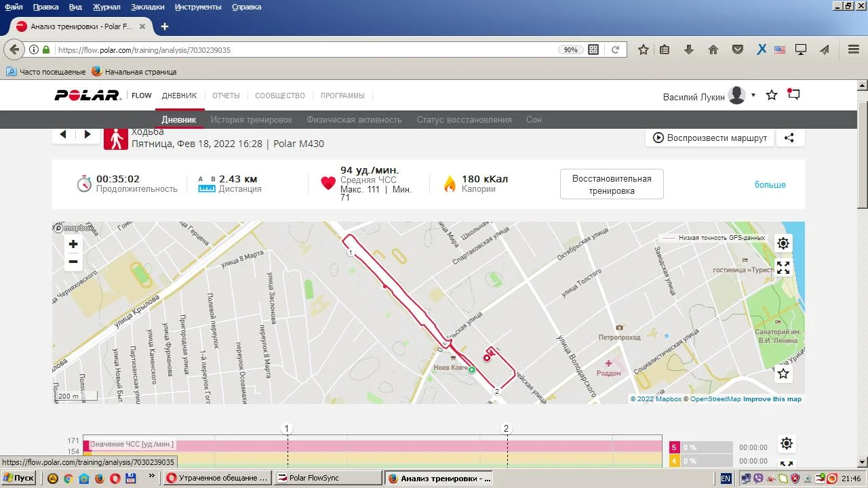Close the Polar Flow analysis tab
868x488 pixels.
coord(142,26)
